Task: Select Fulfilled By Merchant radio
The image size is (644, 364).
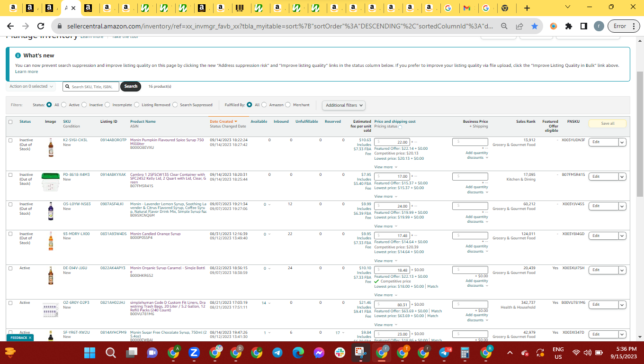Action: (x=288, y=105)
